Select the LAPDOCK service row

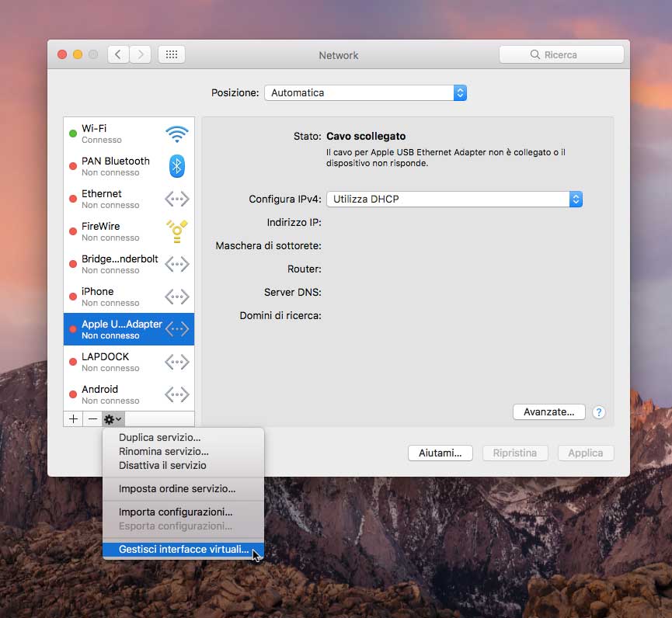point(128,362)
